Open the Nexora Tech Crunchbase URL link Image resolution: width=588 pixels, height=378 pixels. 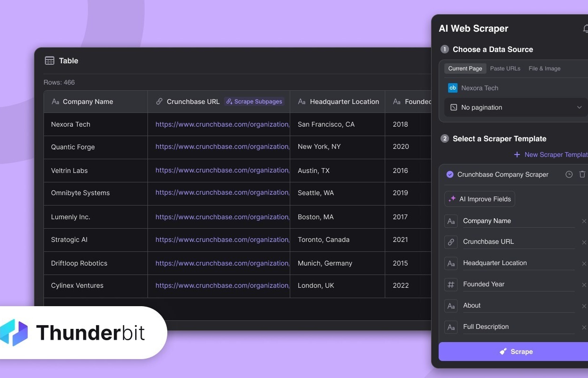222,124
